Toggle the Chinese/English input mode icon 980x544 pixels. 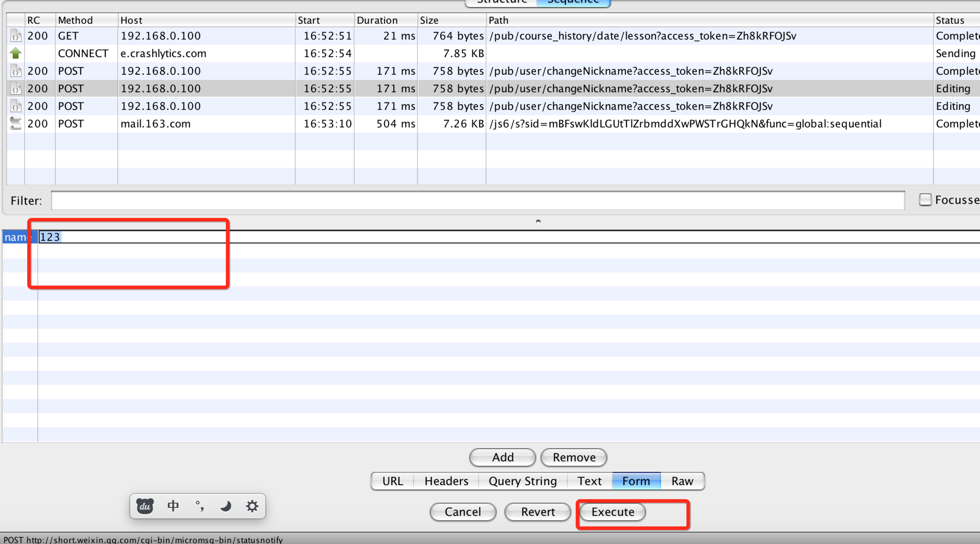[173, 506]
